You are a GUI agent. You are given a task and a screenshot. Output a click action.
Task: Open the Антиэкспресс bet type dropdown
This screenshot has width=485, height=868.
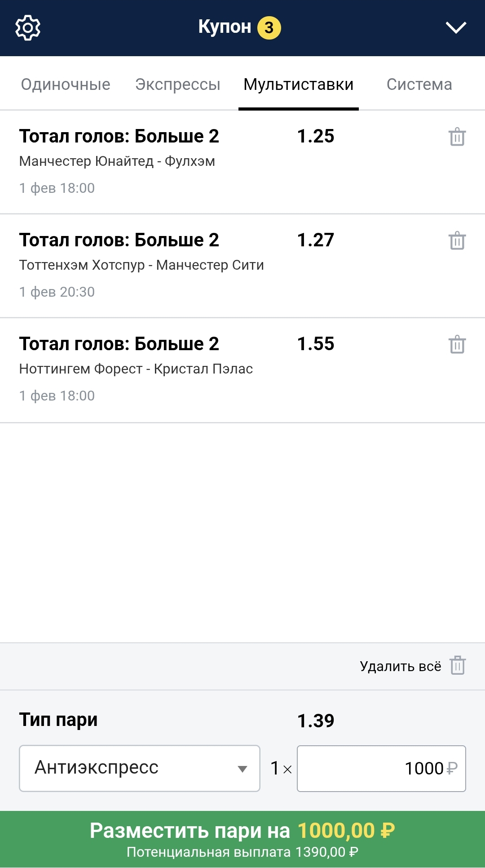coord(139,768)
